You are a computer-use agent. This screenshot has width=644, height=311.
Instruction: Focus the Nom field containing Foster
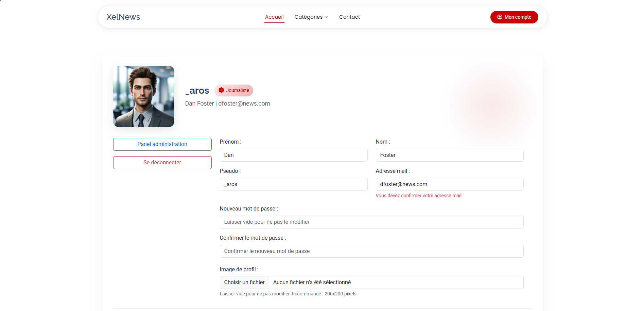[450, 155]
